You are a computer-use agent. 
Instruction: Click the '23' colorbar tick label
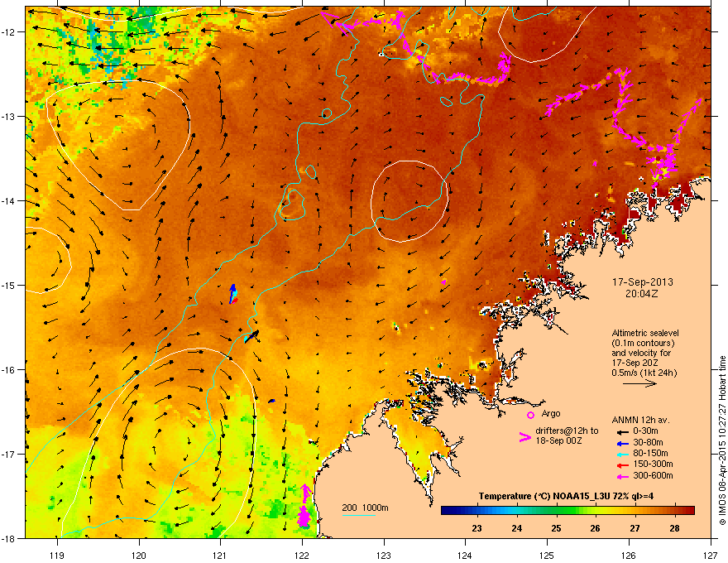[x=477, y=528]
